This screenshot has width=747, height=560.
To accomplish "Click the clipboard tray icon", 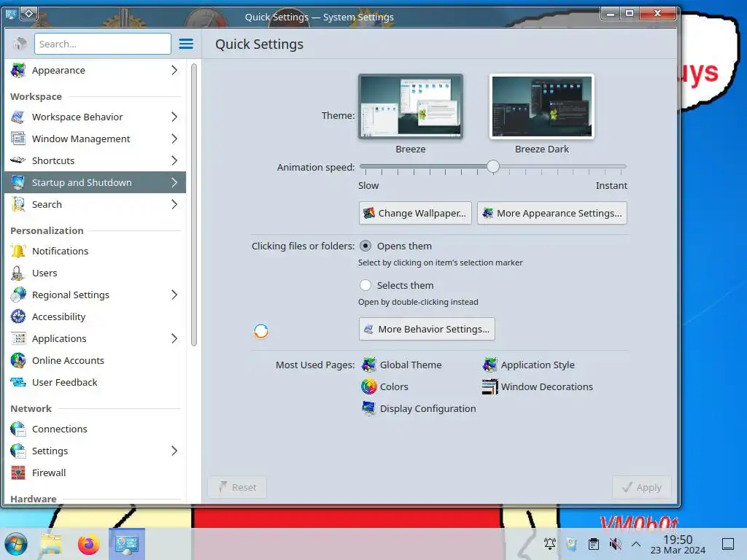I will point(594,544).
